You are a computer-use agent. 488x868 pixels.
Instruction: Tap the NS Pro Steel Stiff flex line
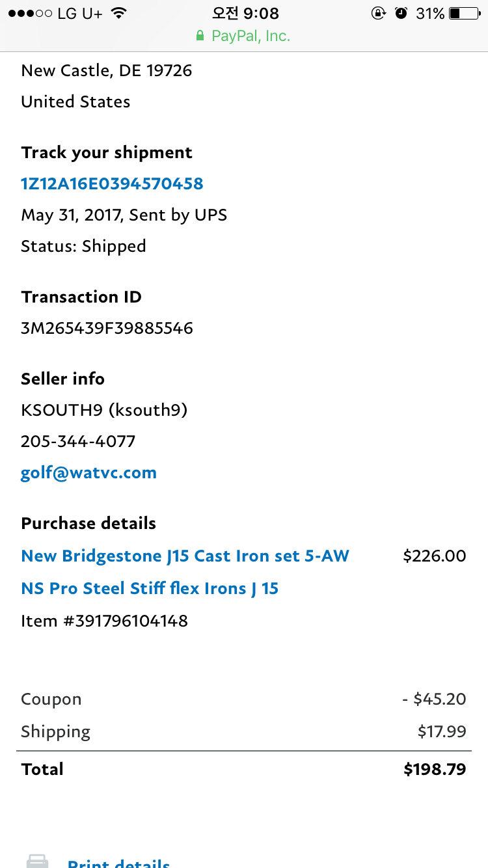150,588
